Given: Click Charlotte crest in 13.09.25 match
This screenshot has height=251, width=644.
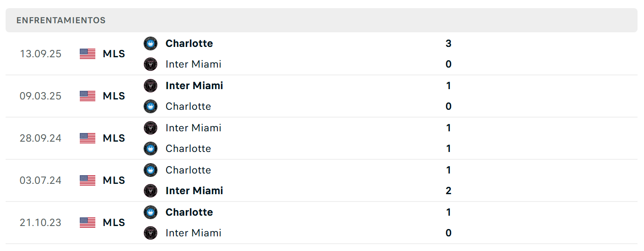Looking at the screenshot, I should click(151, 43).
